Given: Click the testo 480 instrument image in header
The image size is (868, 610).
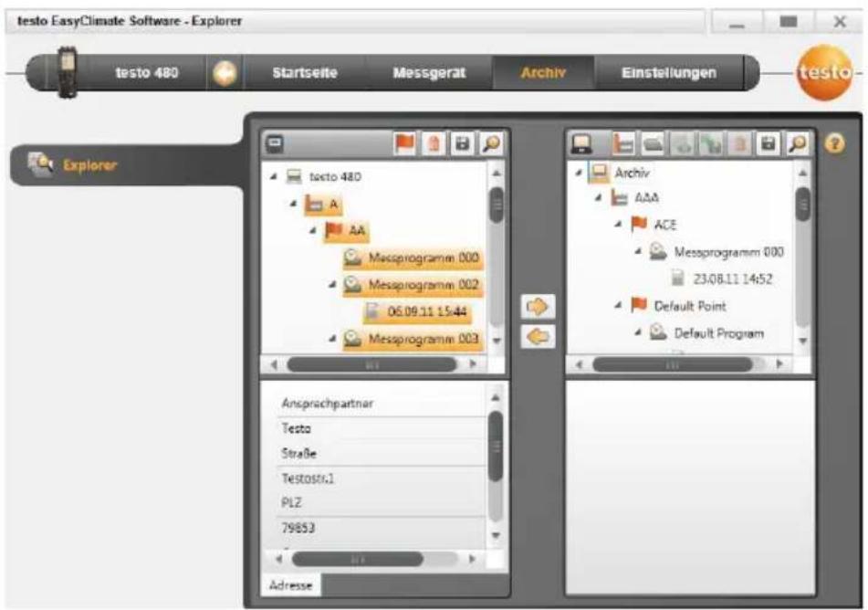Looking at the screenshot, I should tap(67, 72).
